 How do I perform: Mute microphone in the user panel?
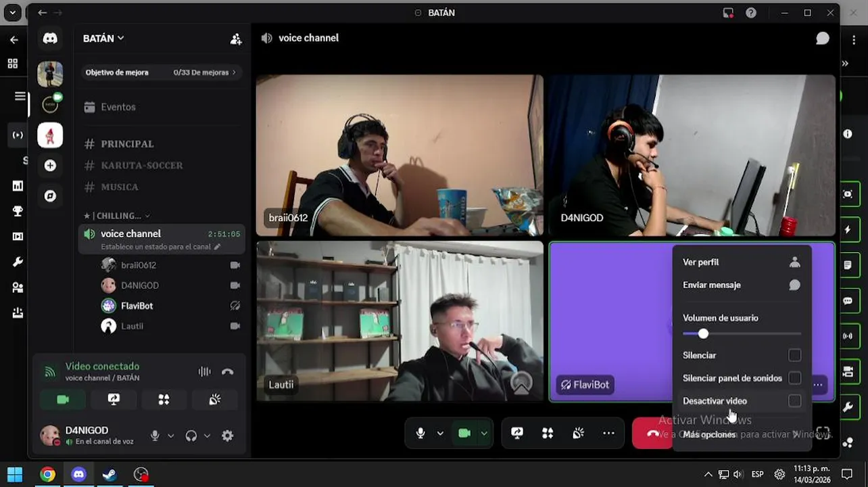(155, 436)
